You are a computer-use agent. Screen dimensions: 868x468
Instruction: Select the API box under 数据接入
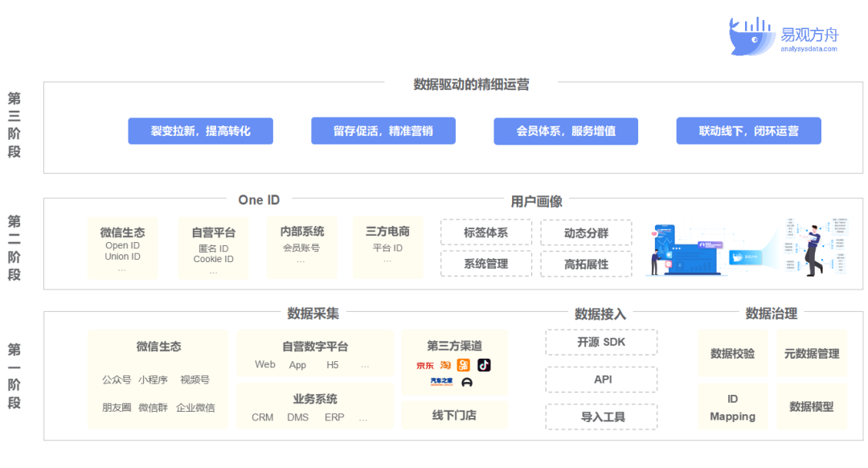(x=601, y=380)
